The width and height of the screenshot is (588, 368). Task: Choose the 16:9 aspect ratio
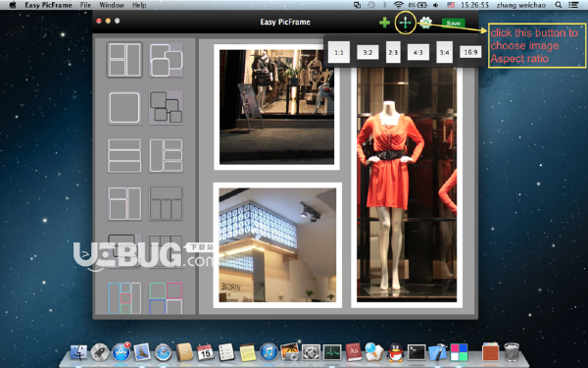[470, 52]
